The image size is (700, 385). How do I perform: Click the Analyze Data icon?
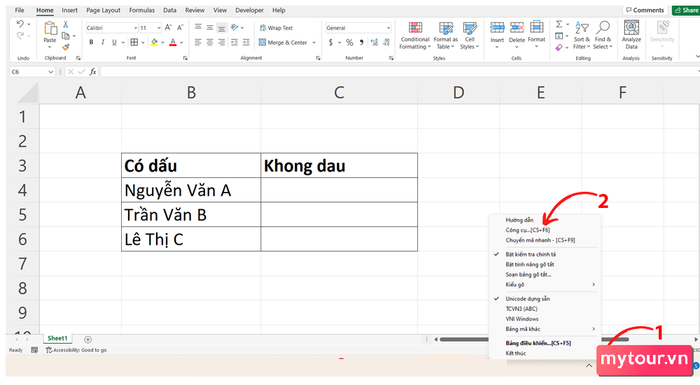click(631, 36)
